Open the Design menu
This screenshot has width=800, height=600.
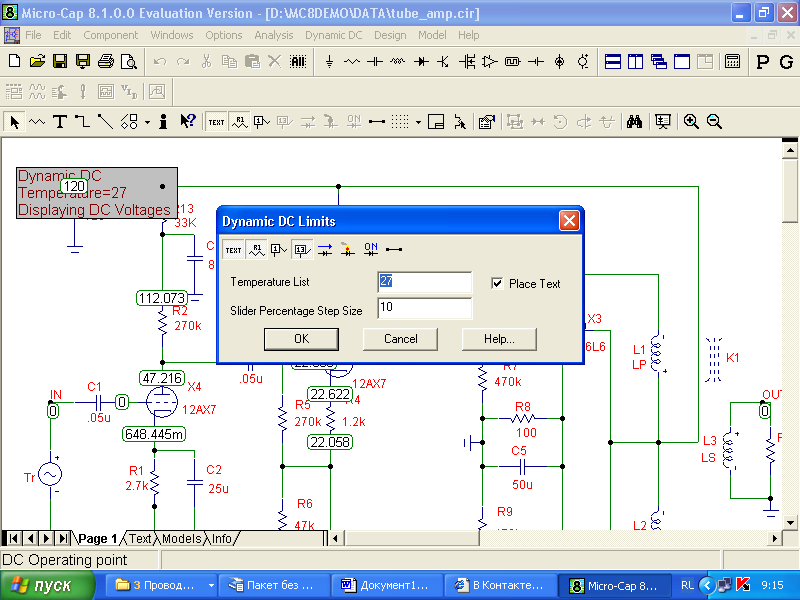tap(390, 35)
